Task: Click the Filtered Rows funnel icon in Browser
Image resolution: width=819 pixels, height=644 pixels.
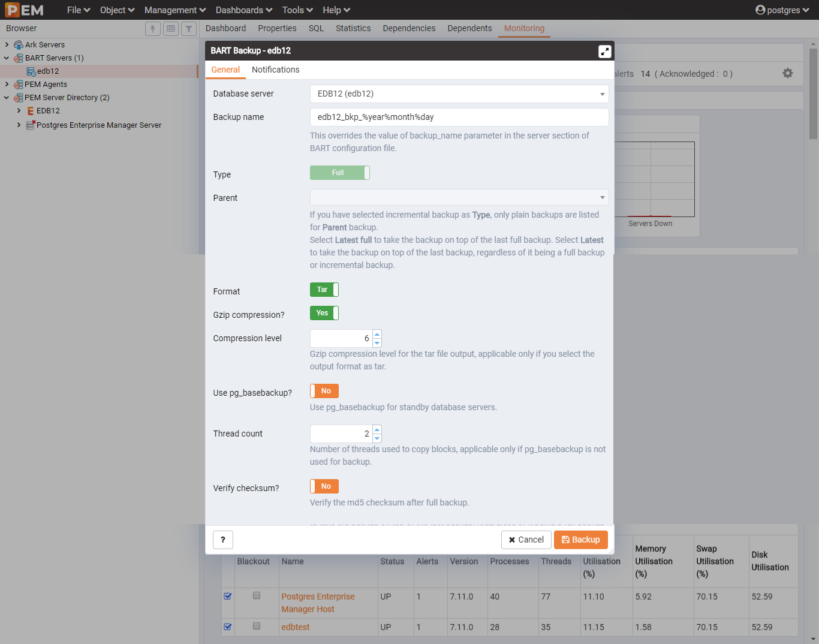Action: pyautogui.click(x=189, y=28)
